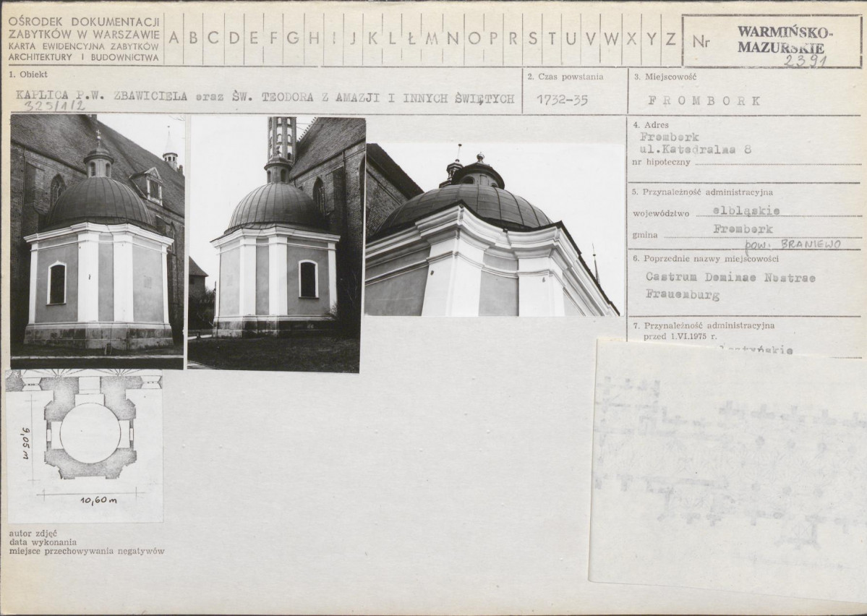Click the left chapel photograph
The image size is (867, 616).
coord(97,240)
